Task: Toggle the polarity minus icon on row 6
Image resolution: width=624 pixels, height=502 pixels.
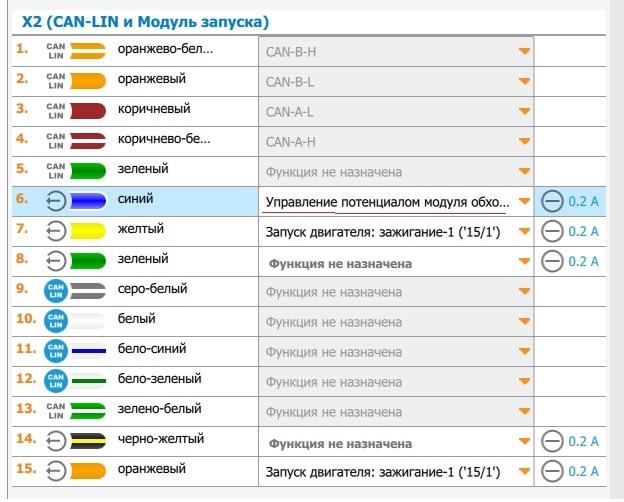Action: [x=552, y=201]
